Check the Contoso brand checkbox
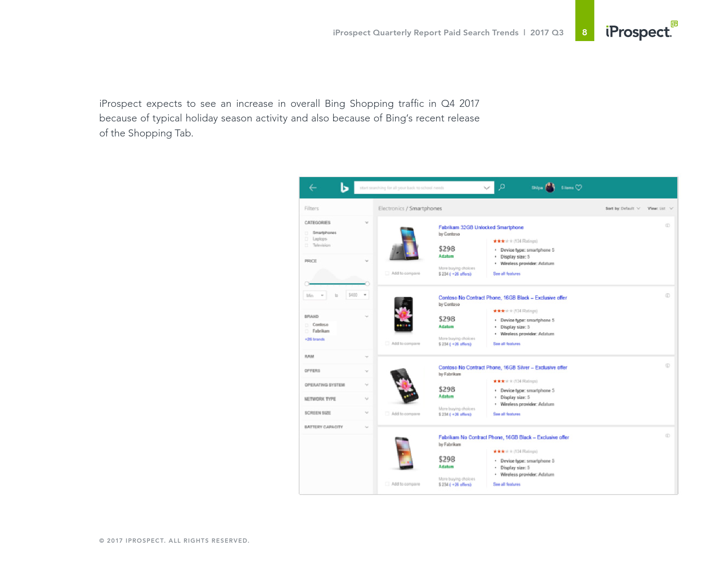728x563 pixels. coord(306,325)
